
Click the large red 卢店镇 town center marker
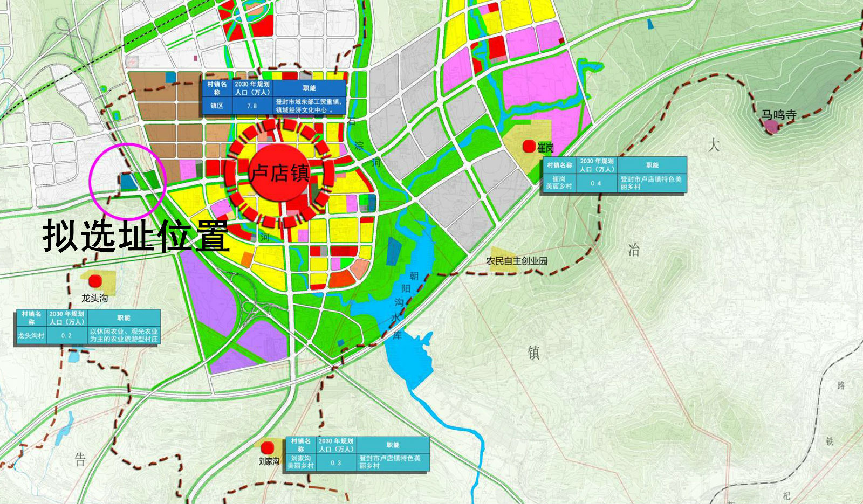click(279, 172)
